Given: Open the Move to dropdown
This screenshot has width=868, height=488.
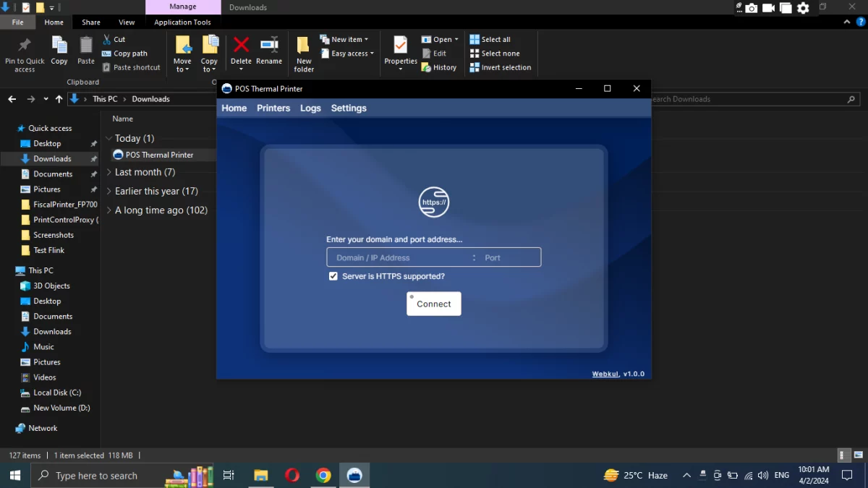Looking at the screenshot, I should pos(182,52).
